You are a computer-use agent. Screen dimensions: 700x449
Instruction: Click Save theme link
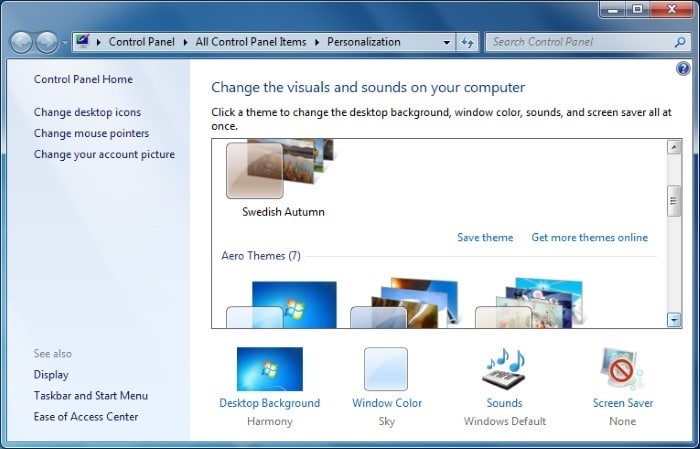coord(485,237)
